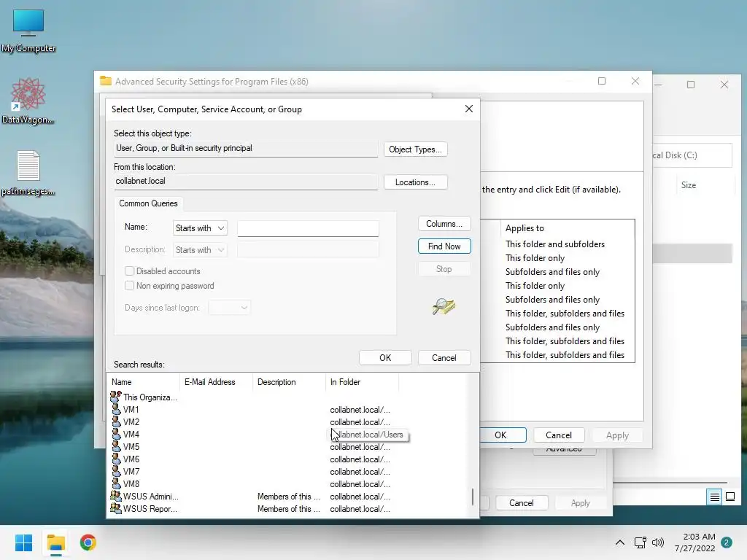Viewport: 747px width, 560px height.
Task: Select the VM6 user icon
Action: [116, 459]
